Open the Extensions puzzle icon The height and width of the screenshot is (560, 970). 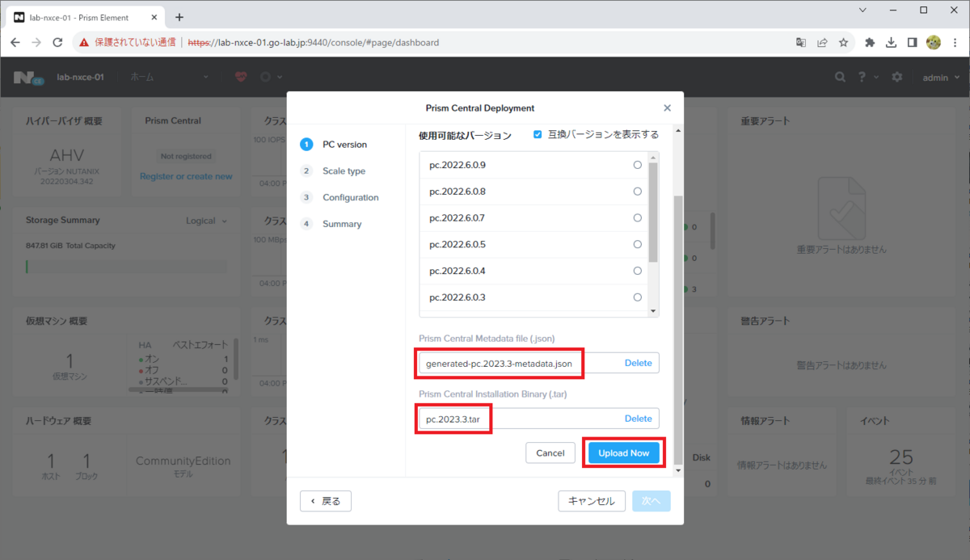(x=870, y=42)
